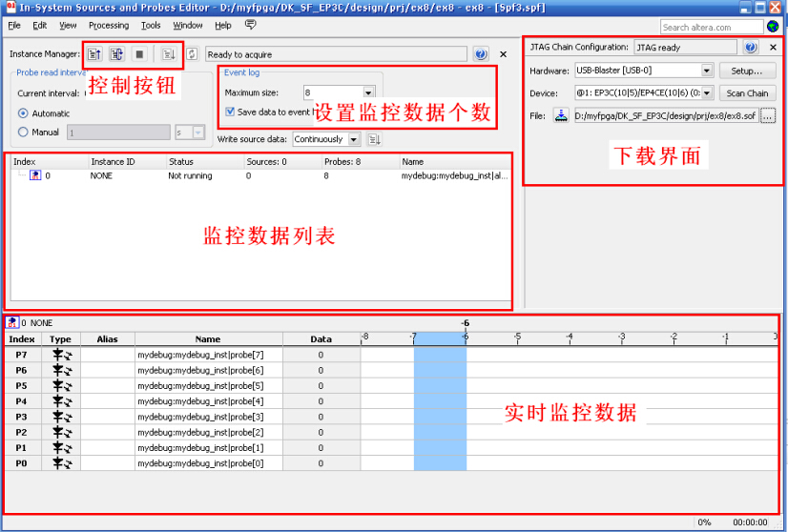Toggle Save data to event log checkbox
This screenshot has height=532, width=788.
point(230,112)
